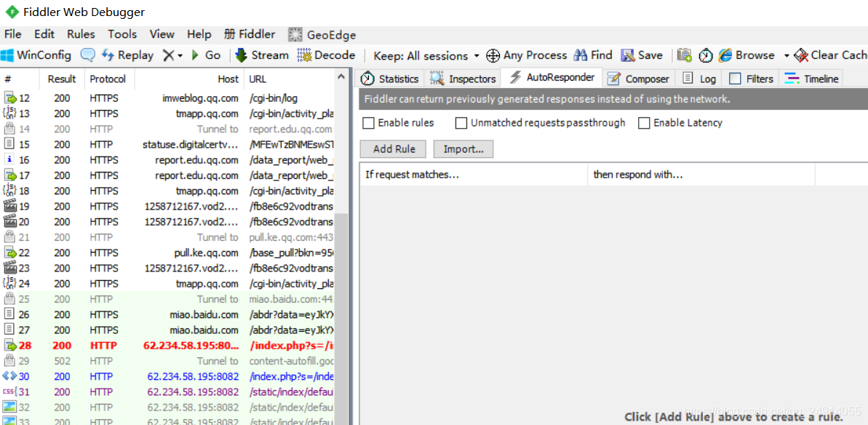Viewport: 868px width, 425px height.
Task: Toggle Decode in toolbar
Action: [x=326, y=55]
